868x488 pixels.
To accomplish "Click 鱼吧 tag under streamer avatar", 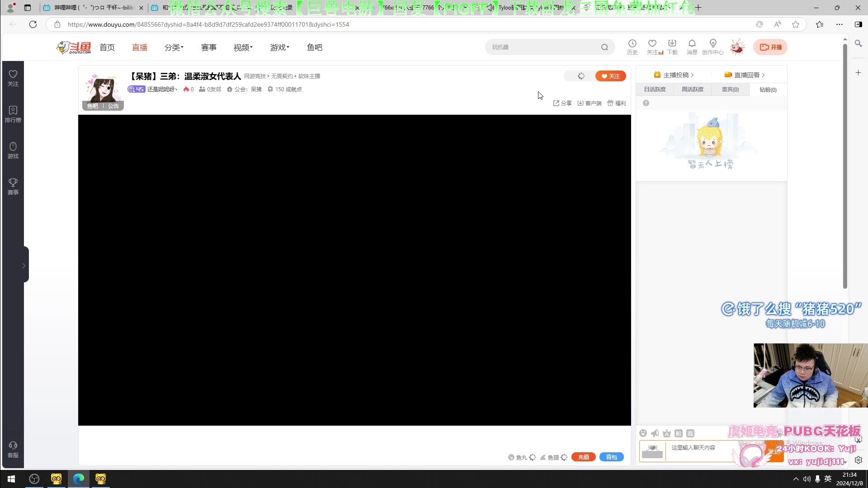I will point(93,106).
